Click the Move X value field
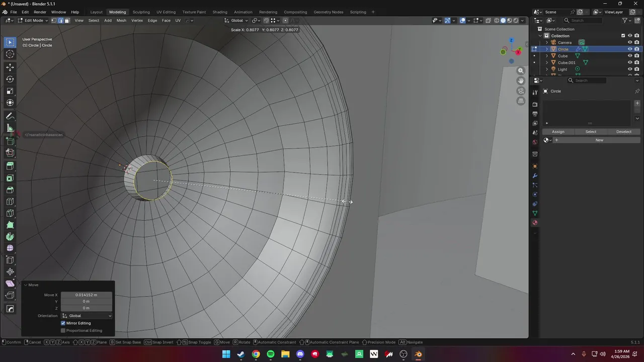This screenshot has height=362, width=644. [x=87, y=295]
